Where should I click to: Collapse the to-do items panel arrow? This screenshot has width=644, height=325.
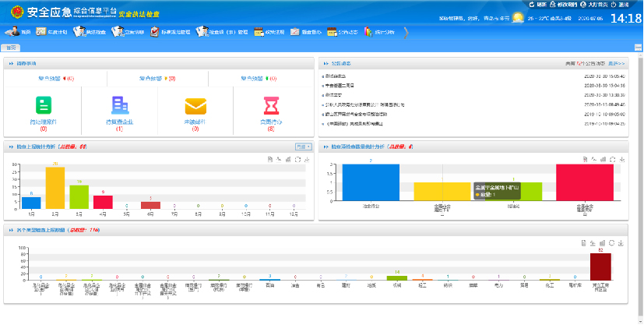[10, 62]
